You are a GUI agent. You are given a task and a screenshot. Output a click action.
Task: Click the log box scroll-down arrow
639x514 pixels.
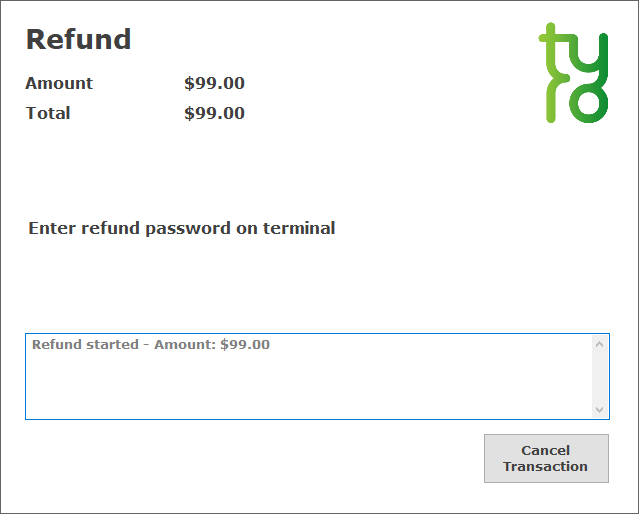[599, 409]
